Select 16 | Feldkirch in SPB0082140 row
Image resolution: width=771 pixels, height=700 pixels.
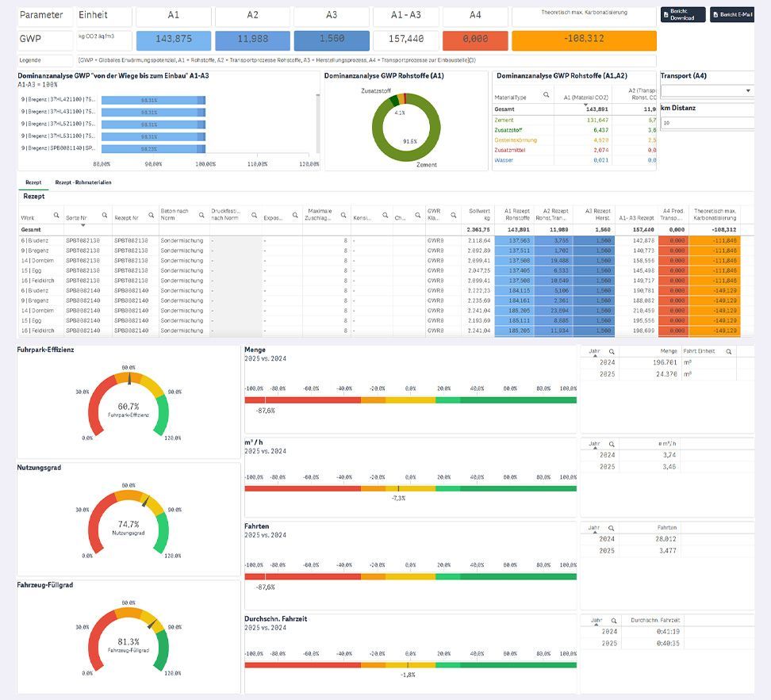tap(37, 331)
